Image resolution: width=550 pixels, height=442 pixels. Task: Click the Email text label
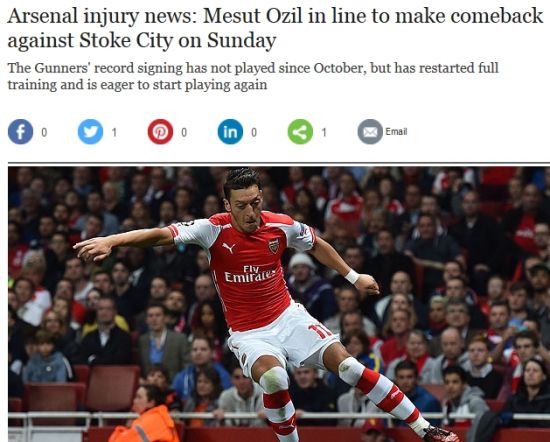coord(396,132)
